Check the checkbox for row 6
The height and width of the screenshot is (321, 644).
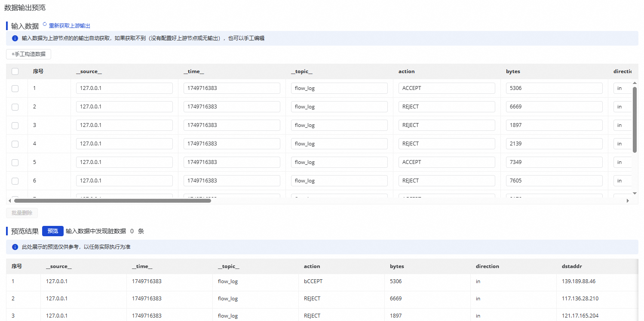coord(15,180)
